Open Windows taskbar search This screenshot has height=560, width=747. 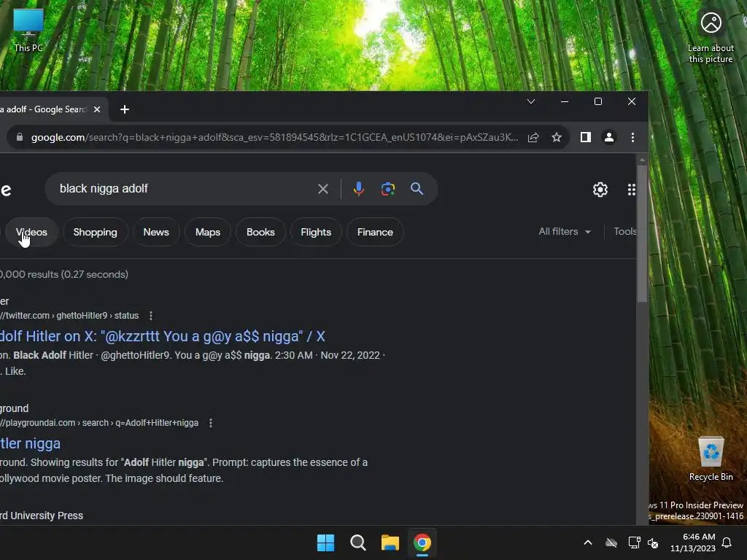357,542
